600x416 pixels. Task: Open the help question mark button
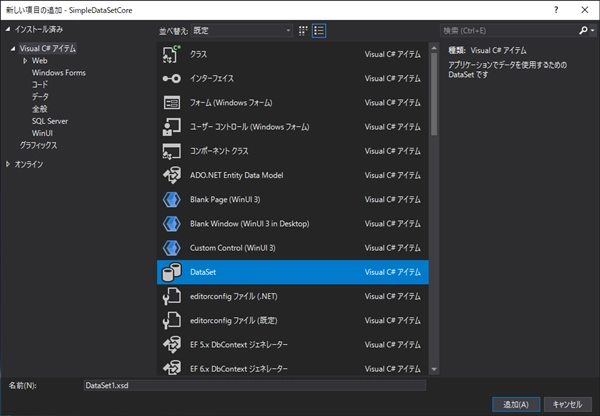556,10
